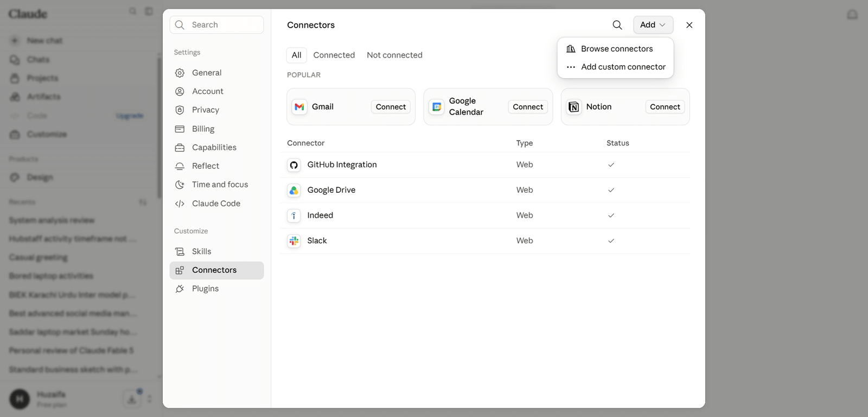Open the Indeed connector row

click(x=485, y=216)
